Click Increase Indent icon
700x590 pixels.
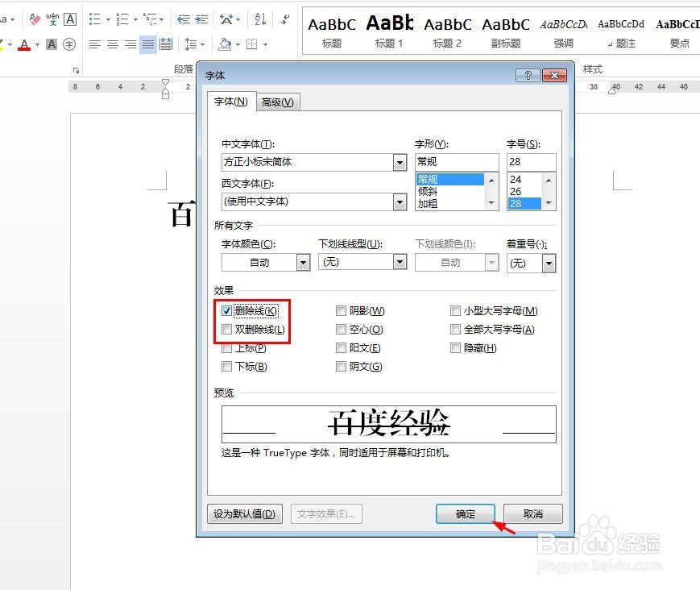(201, 19)
